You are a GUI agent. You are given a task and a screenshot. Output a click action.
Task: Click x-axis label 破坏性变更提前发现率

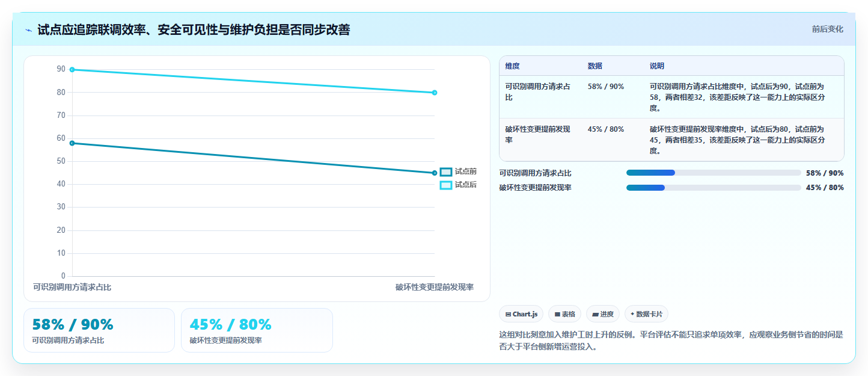(x=435, y=287)
